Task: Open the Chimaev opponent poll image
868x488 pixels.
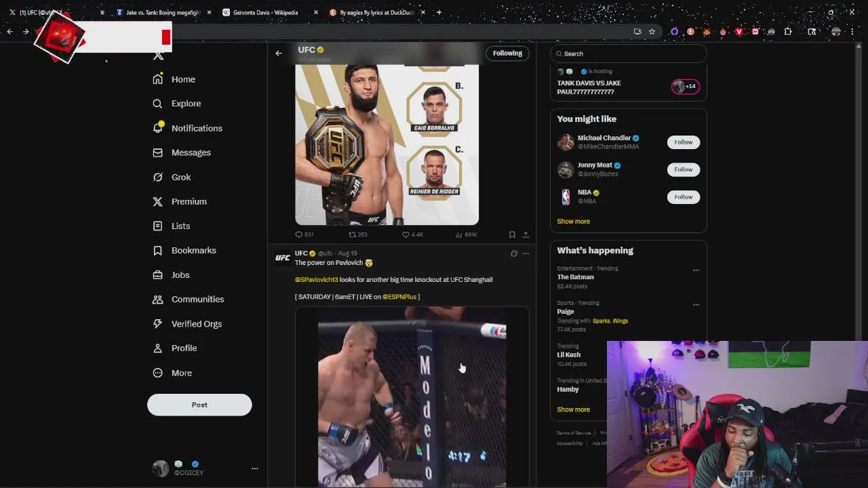Action: (x=387, y=145)
